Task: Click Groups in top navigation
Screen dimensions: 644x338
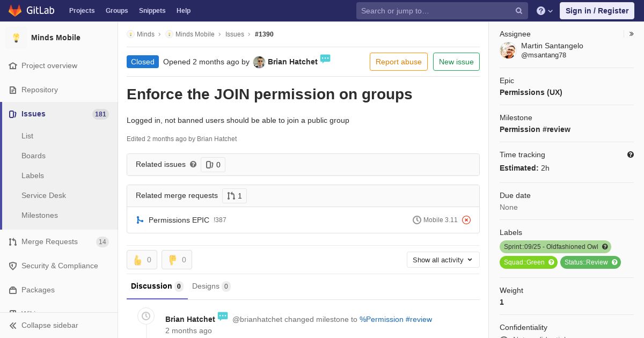Action: 116,11
